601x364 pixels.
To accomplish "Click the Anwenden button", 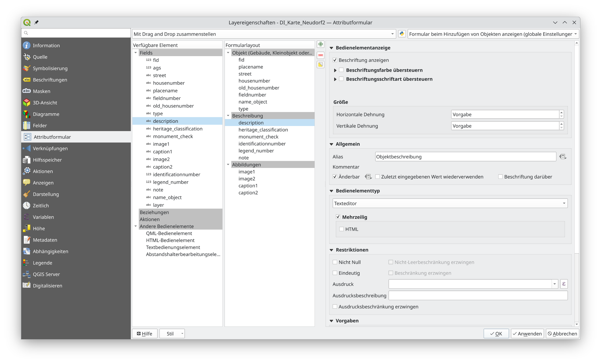I will coord(527,334).
